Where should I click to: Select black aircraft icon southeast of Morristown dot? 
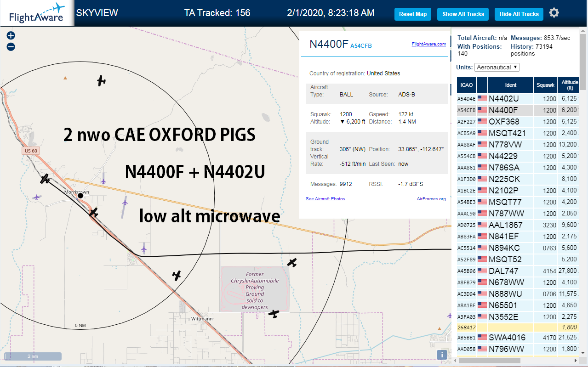pyautogui.click(x=94, y=212)
